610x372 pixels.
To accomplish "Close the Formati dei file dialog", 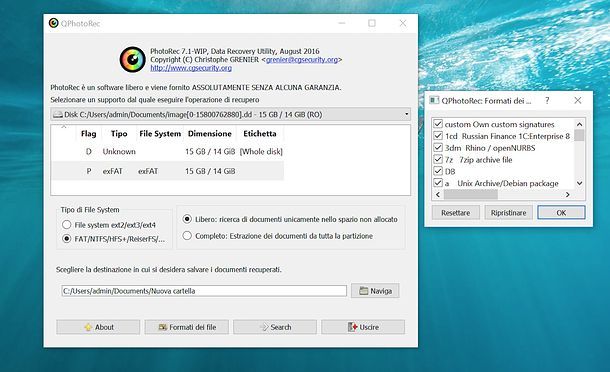I will tap(578, 100).
